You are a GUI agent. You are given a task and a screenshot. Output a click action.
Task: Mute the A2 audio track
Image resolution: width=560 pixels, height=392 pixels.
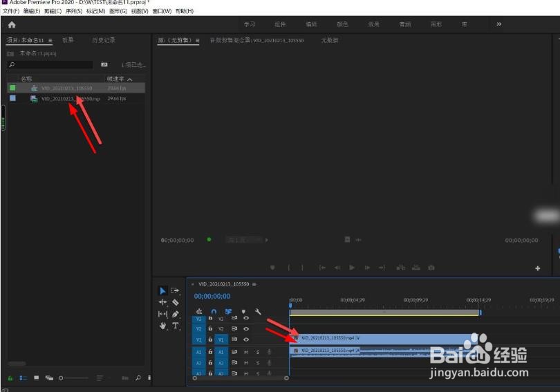pos(246,363)
